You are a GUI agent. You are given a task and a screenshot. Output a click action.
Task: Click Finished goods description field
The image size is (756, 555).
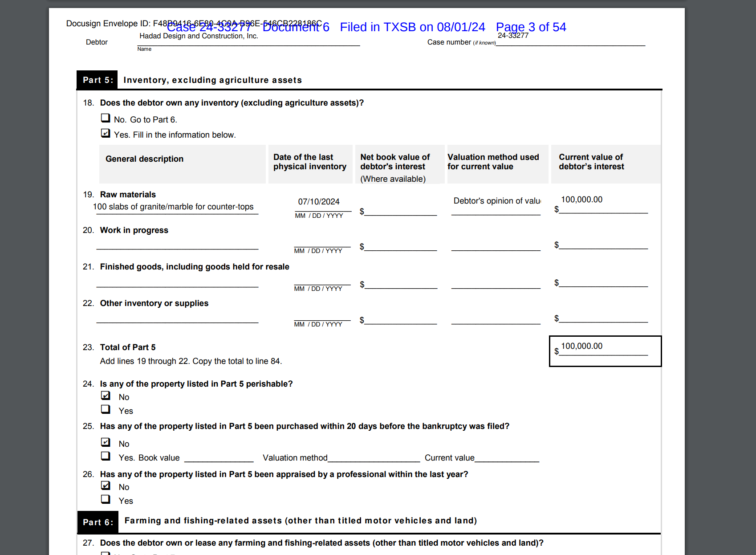click(x=177, y=281)
